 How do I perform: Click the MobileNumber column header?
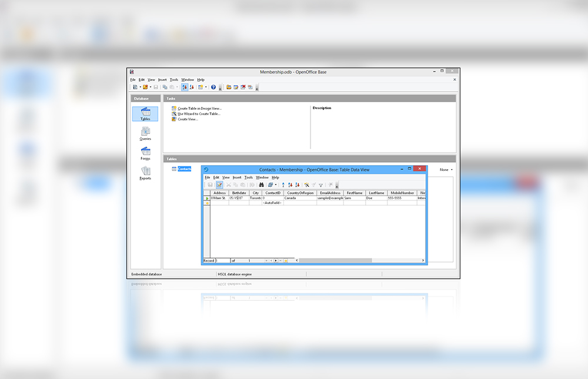tap(402, 193)
